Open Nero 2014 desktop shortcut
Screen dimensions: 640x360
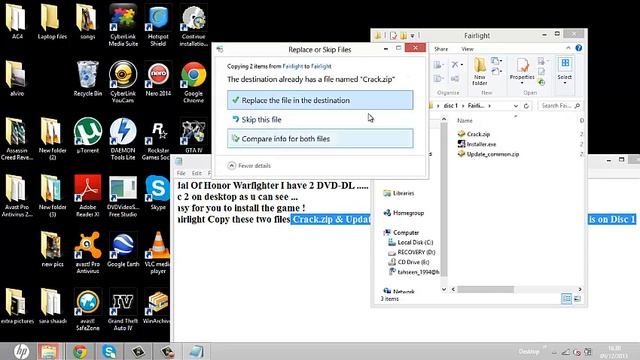coord(158,80)
